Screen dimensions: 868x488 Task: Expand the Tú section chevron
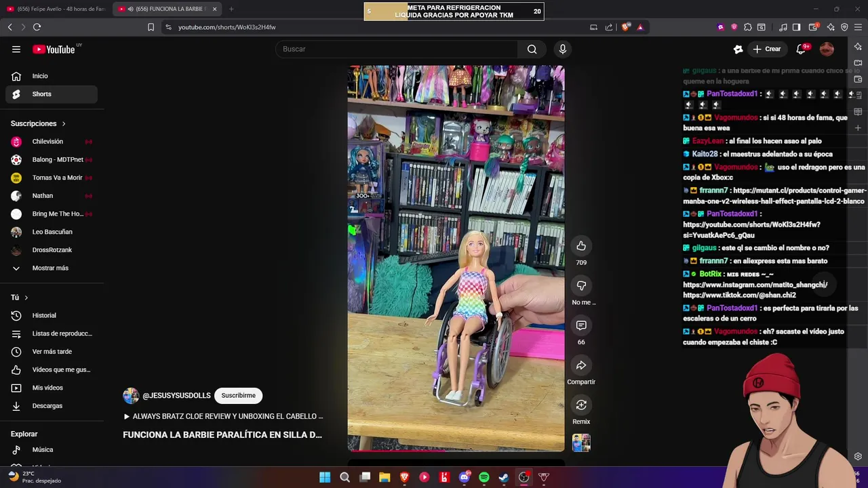(26, 298)
